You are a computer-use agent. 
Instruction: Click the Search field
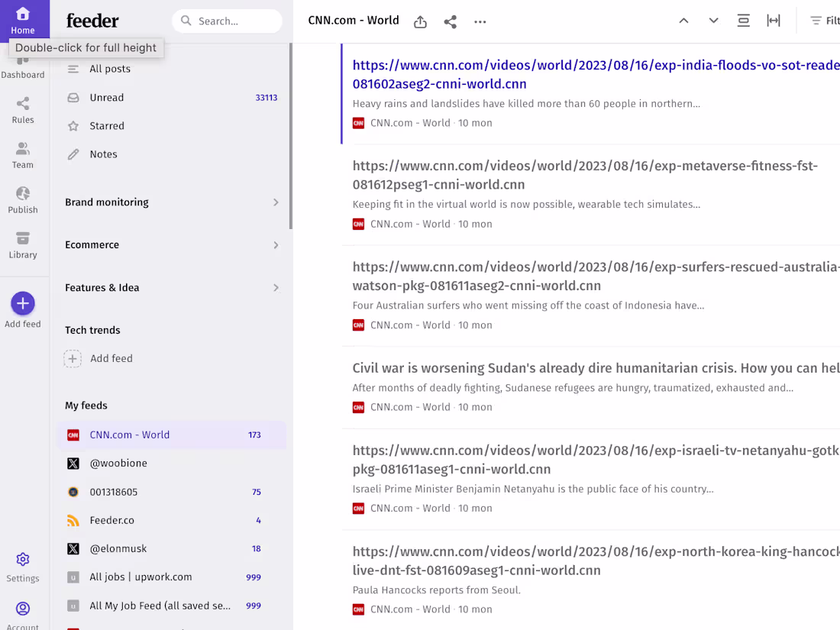[x=227, y=21]
